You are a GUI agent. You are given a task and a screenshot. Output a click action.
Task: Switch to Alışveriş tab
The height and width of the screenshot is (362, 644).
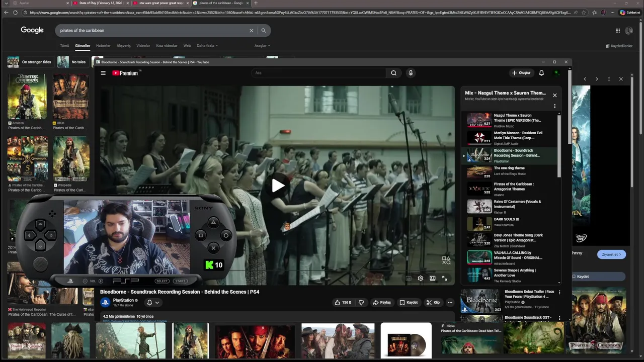[x=123, y=46]
